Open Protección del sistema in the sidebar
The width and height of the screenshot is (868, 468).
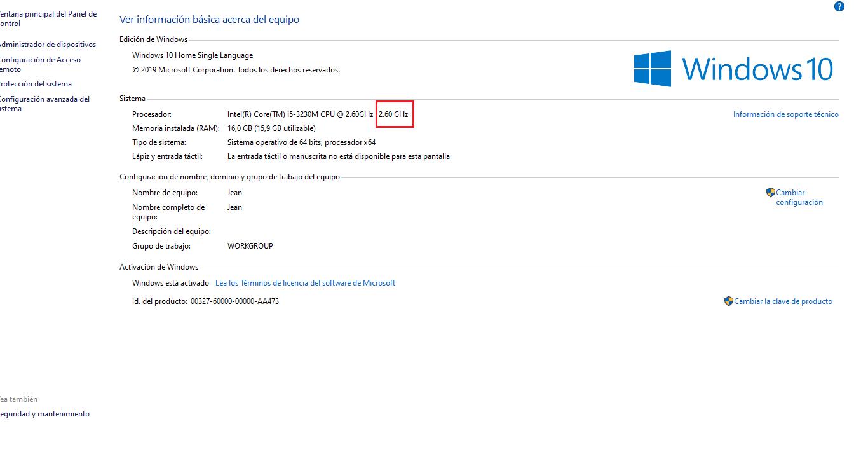click(x=36, y=84)
